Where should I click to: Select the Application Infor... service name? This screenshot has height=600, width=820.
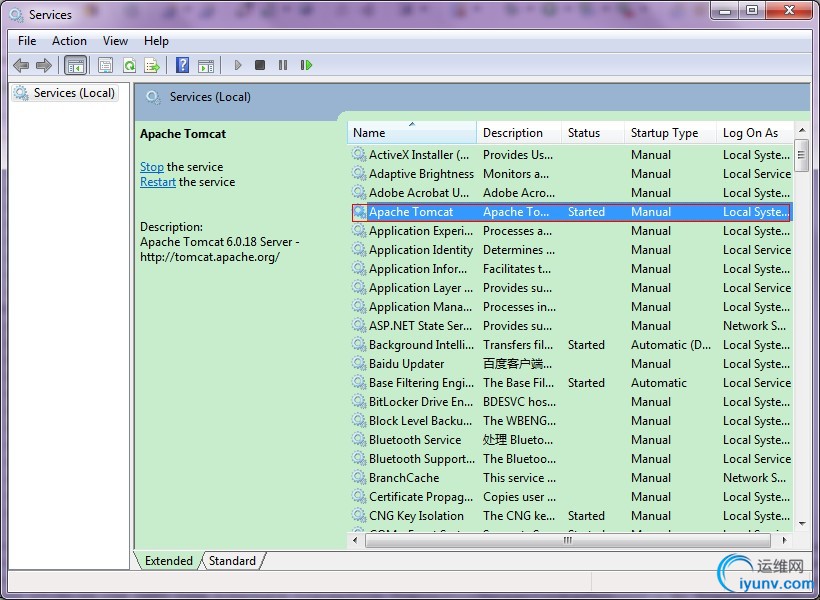pos(418,268)
